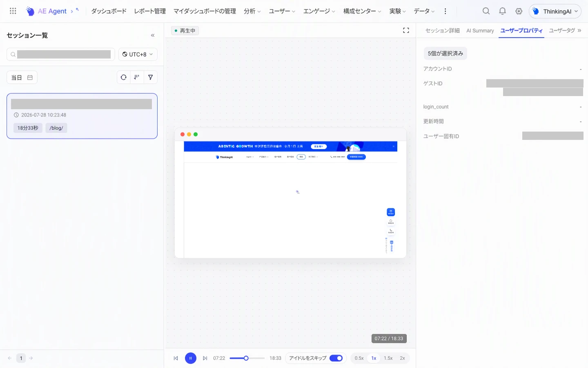This screenshot has width=588, height=368.
Task: Expand the ユーザー menu
Action: click(282, 11)
